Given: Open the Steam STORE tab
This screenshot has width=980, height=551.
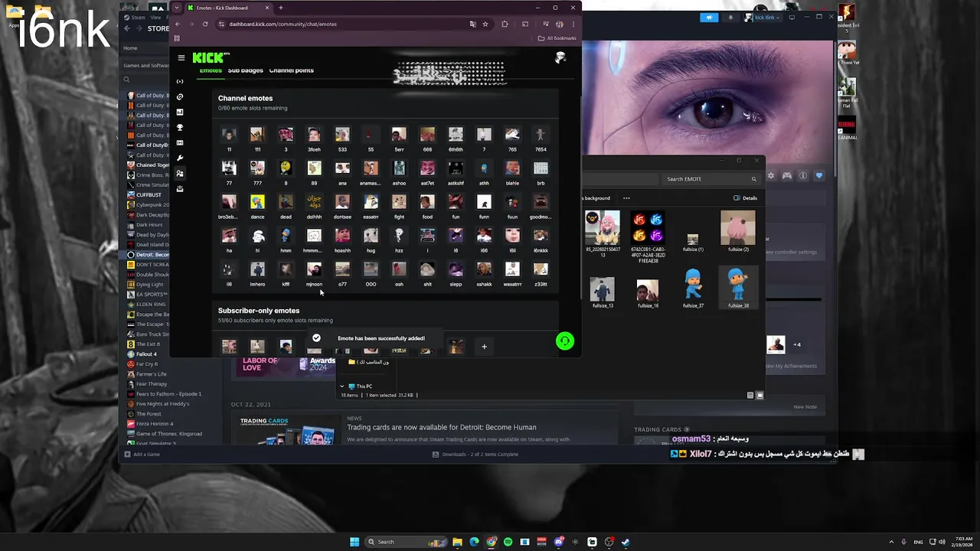Looking at the screenshot, I should click(x=158, y=28).
